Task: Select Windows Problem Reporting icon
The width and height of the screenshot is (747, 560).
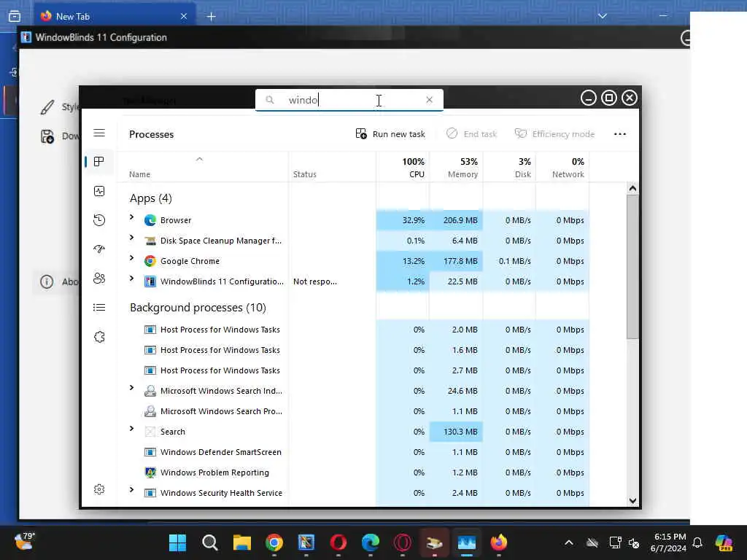Action: coord(150,472)
